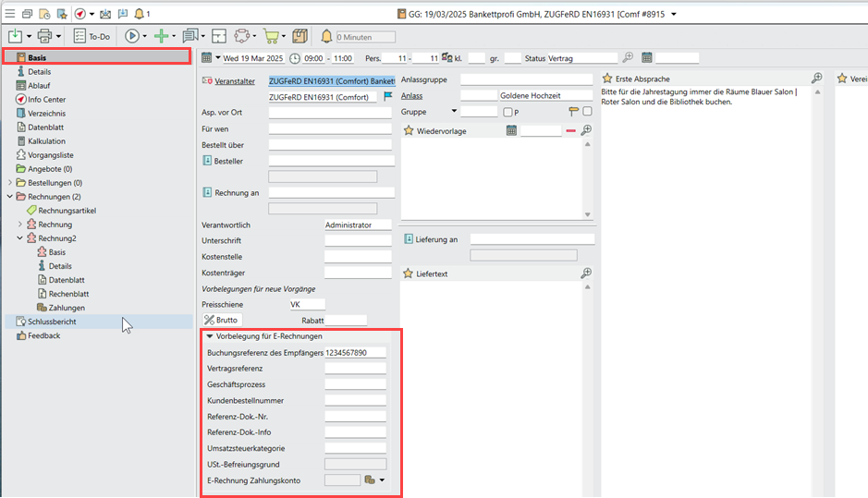Viewport: 868px width, 498px height.
Task: Click the Vertragsreferenz input field
Action: coord(355,369)
